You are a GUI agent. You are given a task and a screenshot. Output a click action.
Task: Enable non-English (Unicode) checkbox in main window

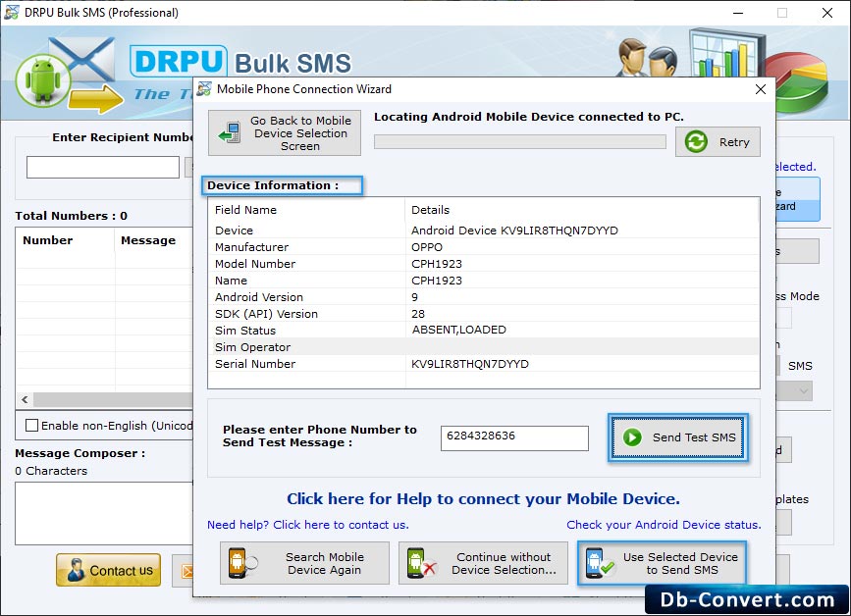pos(32,426)
